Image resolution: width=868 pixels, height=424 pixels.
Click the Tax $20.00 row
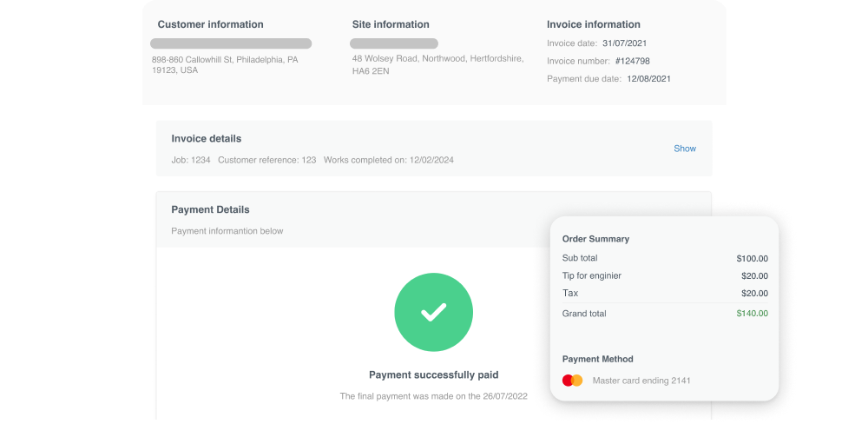(665, 293)
